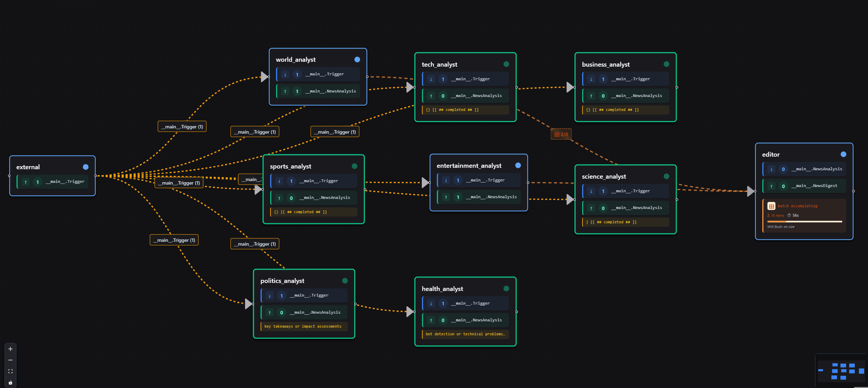The height and width of the screenshot is (388, 868).
Task: Click the external node's blue status dot
Action: point(86,167)
